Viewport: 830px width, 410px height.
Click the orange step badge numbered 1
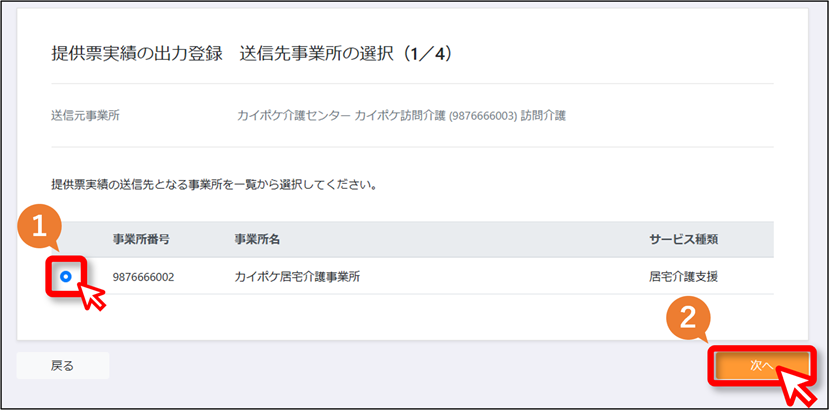37,227
